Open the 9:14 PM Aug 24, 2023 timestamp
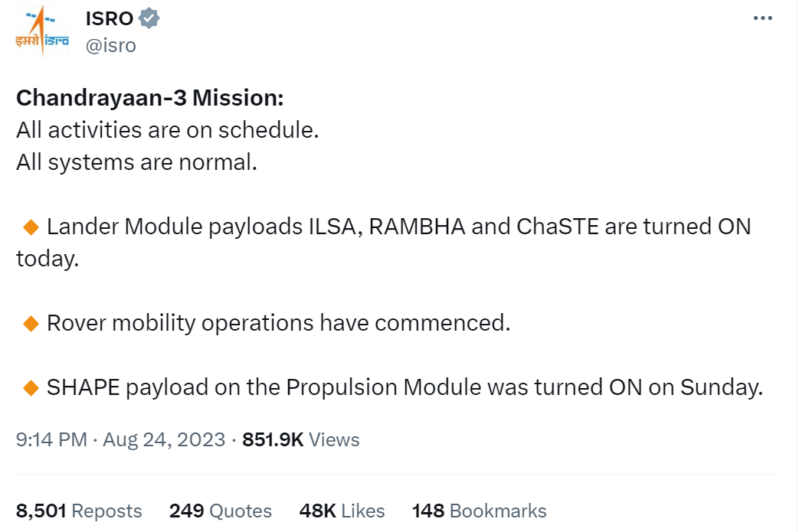Screen dimensions: 799x532 [121, 439]
